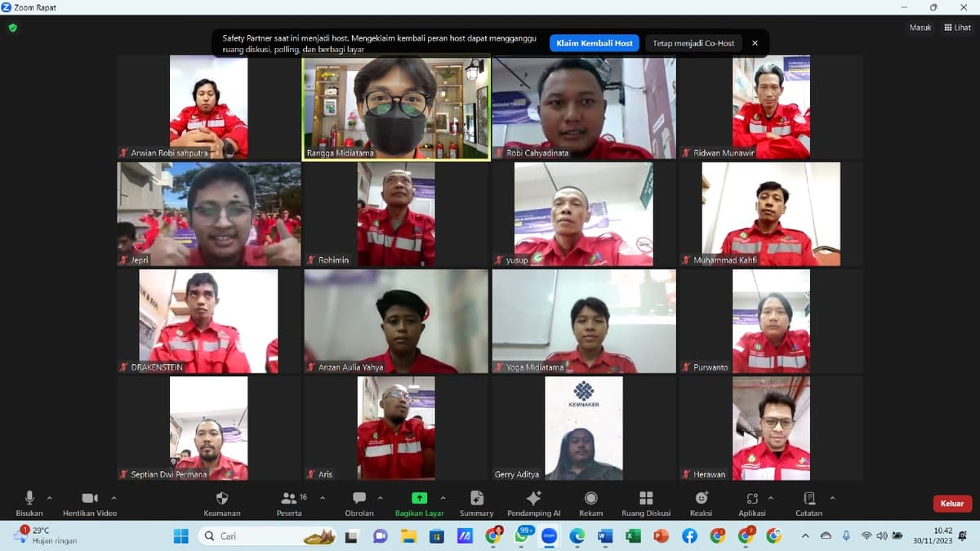The height and width of the screenshot is (551, 980).
Task: Open Microsoft Store from the taskbar
Action: tap(437, 535)
